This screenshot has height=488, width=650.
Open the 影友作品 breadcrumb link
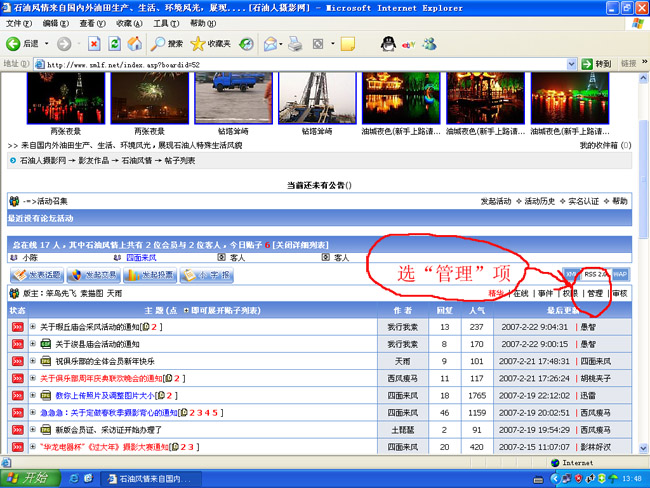pos(94,160)
